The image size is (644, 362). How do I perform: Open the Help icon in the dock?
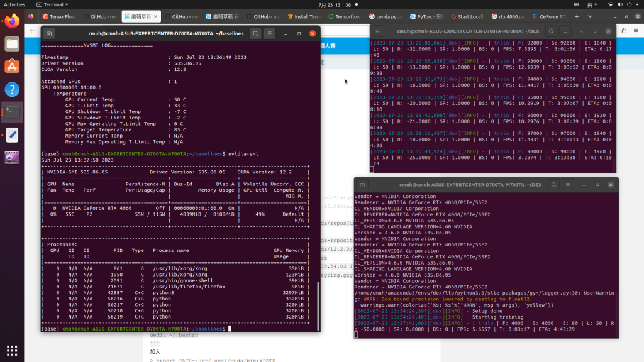tap(12, 89)
